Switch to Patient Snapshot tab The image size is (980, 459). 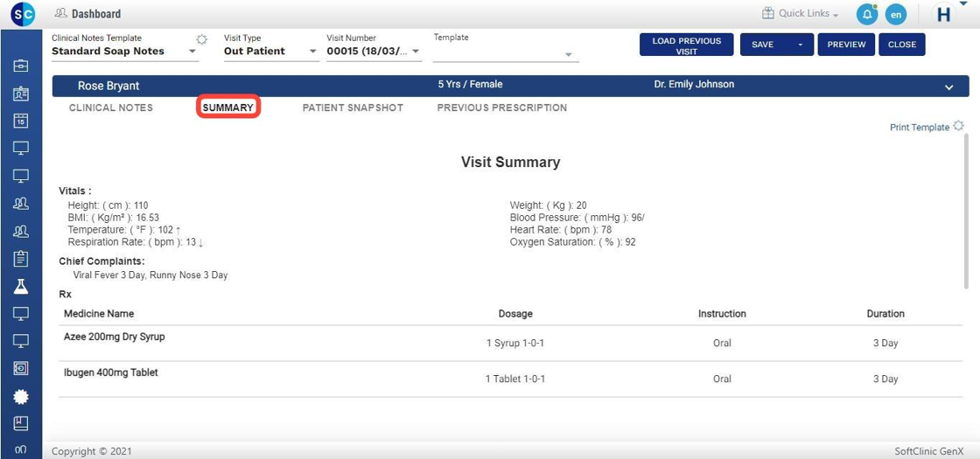pyautogui.click(x=353, y=108)
